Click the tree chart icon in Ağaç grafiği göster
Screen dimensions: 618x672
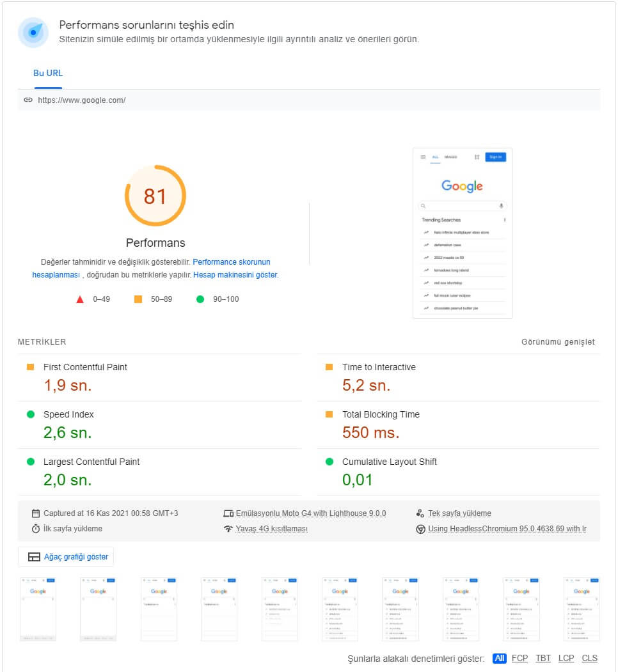tap(34, 556)
